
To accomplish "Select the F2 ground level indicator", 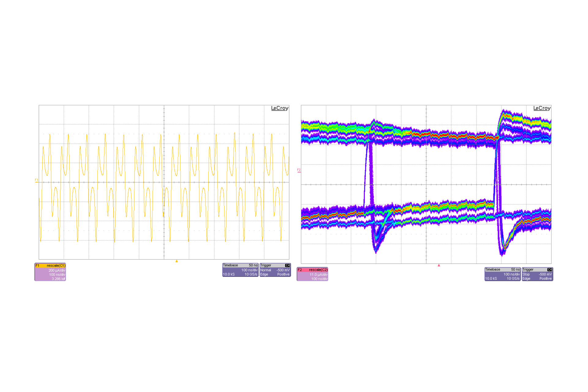I will (299, 170).
